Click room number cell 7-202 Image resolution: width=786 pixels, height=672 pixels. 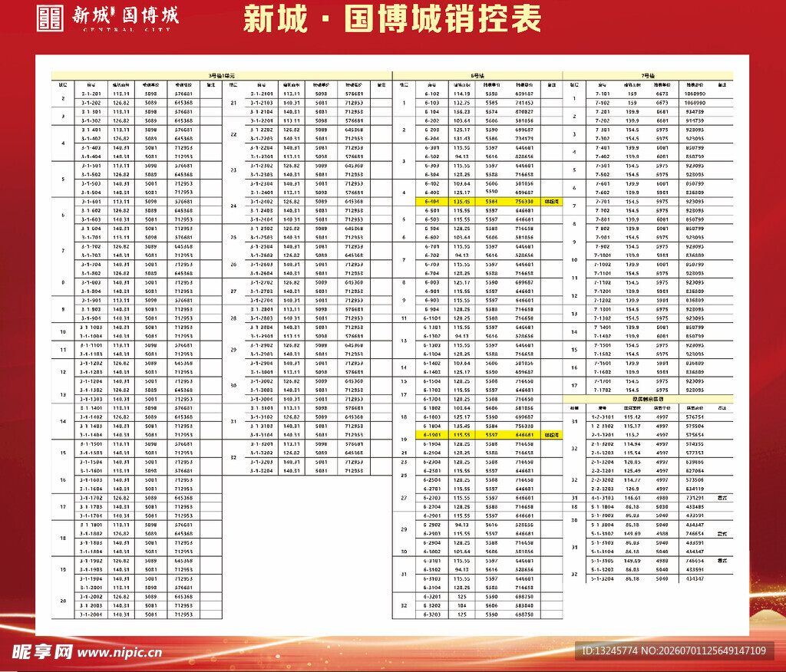(x=603, y=120)
